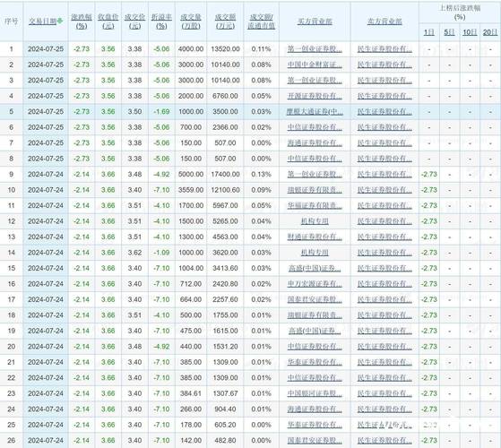Open buyer 开源证券股份有... in row 4
Image resolution: width=501 pixels, height=448 pixels.
(x=315, y=96)
